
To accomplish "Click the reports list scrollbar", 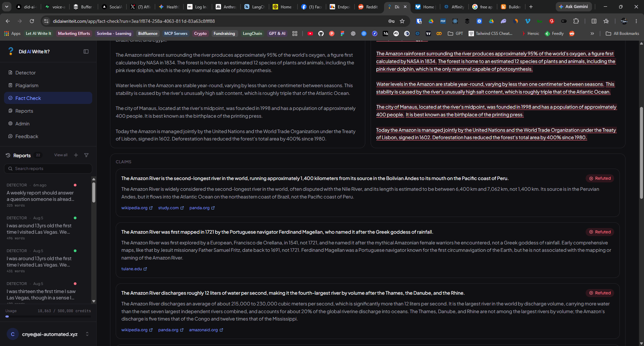I will pos(94,192).
